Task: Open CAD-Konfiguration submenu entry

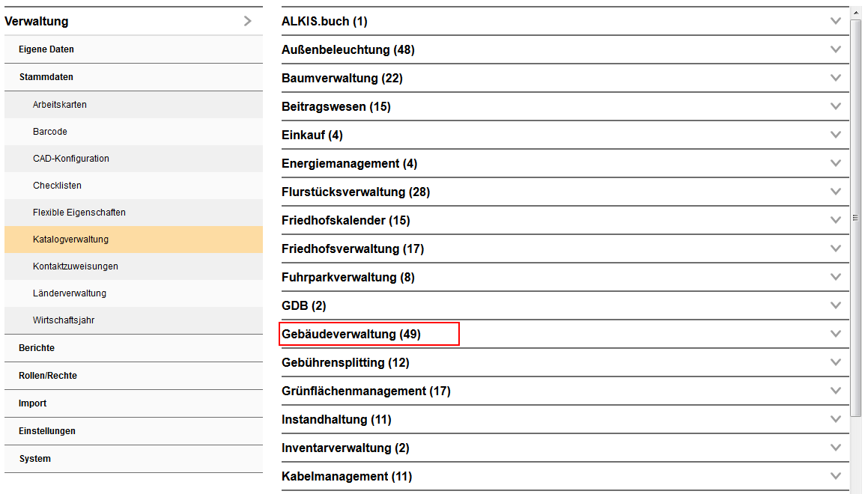Action: [x=71, y=159]
